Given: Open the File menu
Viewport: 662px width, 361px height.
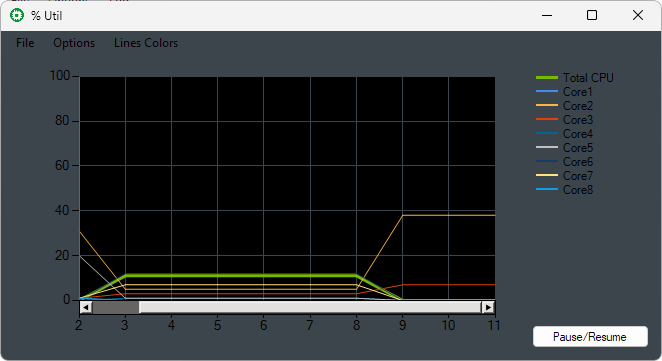Looking at the screenshot, I should [x=25, y=43].
